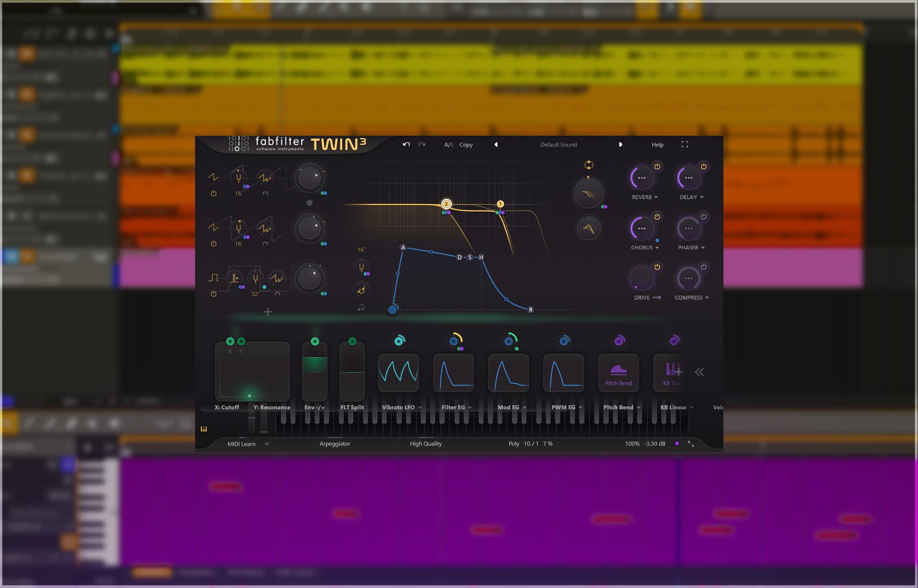Click oscillator 1 unison detune zigzag knob
This screenshot has height=588, width=918.
pos(264,178)
